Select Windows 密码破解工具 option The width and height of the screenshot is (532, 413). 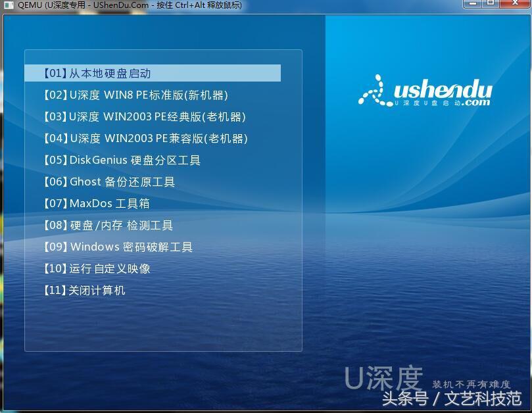112,247
